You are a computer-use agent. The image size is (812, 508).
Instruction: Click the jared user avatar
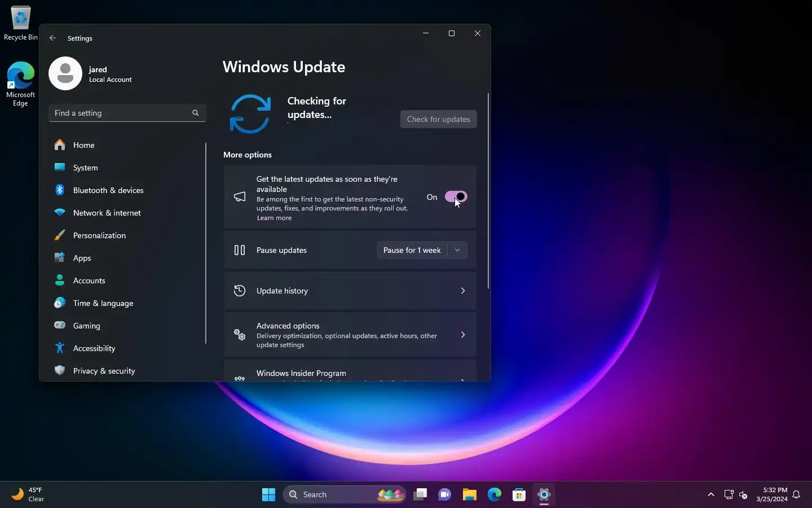(65, 73)
